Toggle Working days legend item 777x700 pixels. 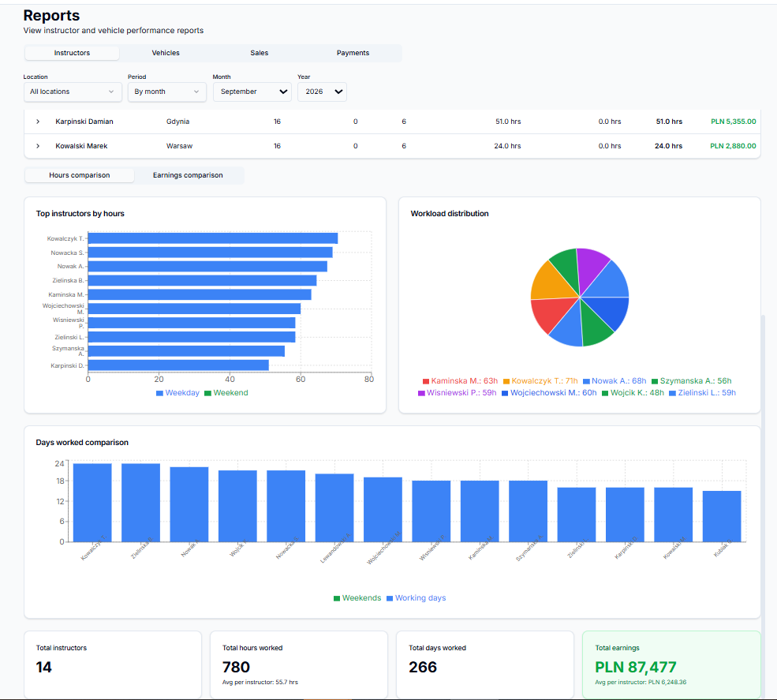click(x=417, y=598)
